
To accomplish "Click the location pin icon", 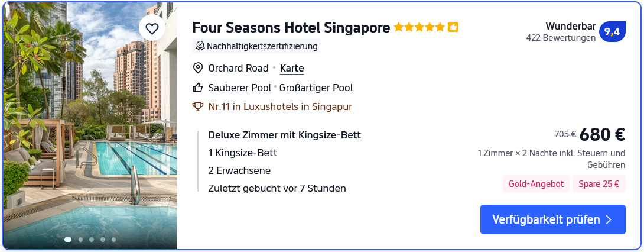I will pos(198,68).
